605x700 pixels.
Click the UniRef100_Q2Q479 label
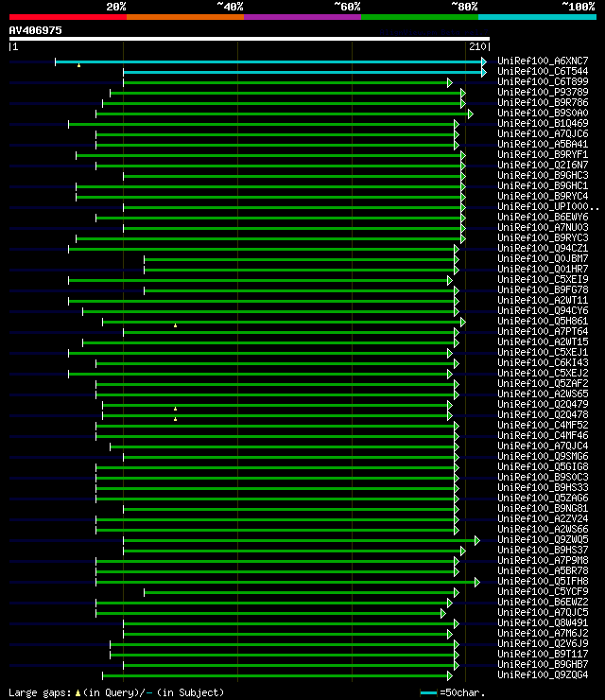543,405
